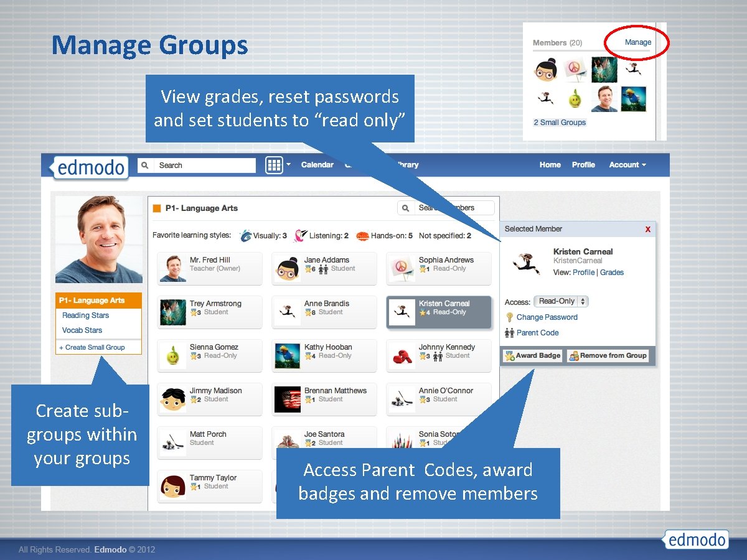The image size is (747, 560).
Task: Click Johnny Kennedy's parent icon
Action: pos(438,356)
